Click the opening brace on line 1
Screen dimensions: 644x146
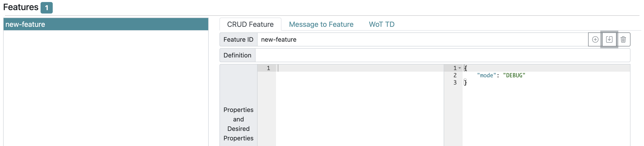click(465, 68)
